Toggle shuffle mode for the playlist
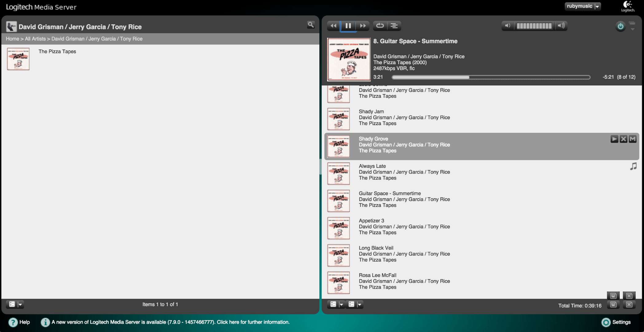The width and height of the screenshot is (644, 332). click(394, 26)
